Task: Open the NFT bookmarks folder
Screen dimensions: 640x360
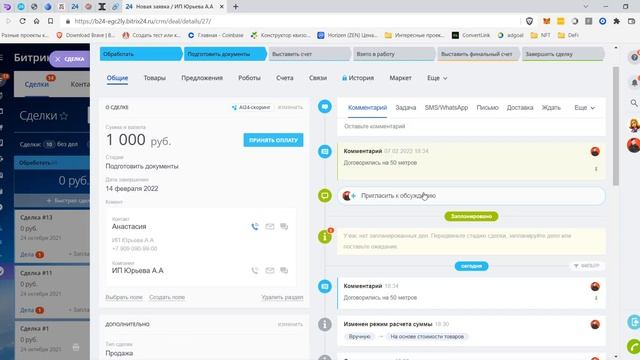Action: 540,36
